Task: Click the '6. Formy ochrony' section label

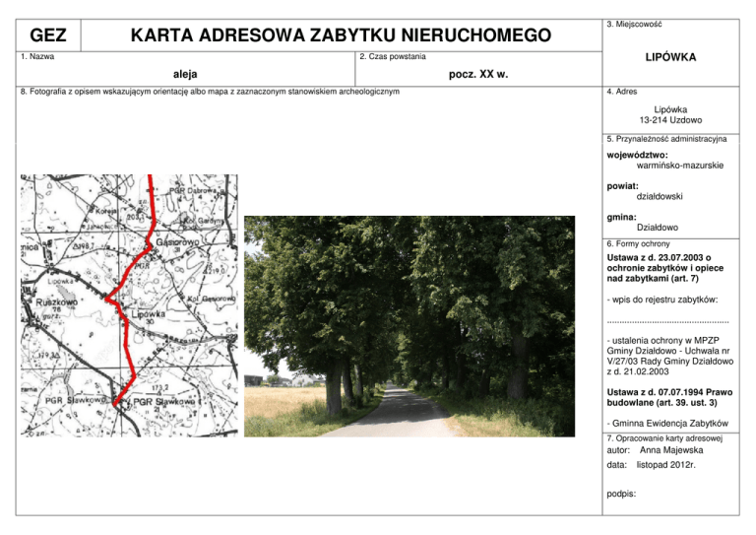Action: pyautogui.click(x=638, y=243)
